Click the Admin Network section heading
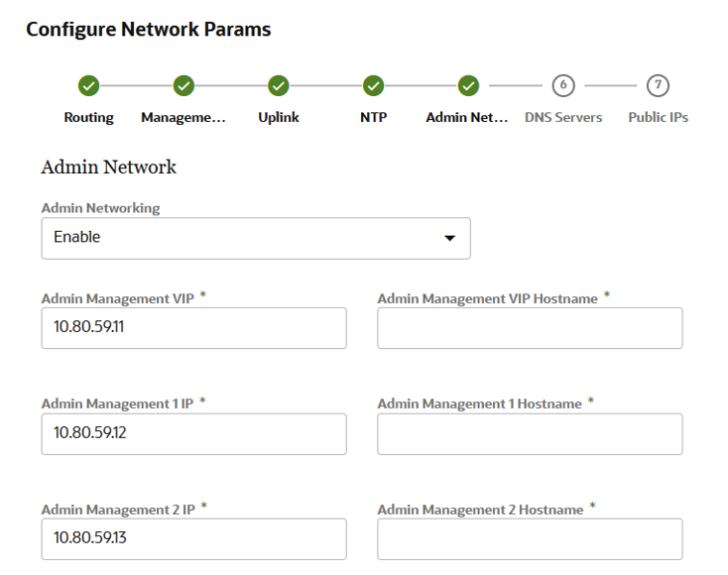This screenshot has width=728, height=575. click(109, 168)
